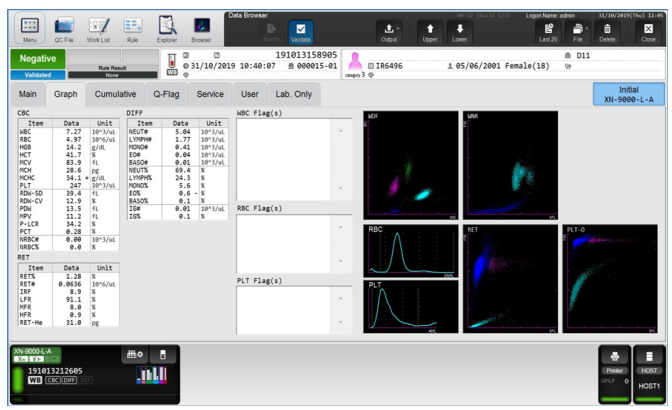This screenshot has width=672, height=410.
Task: Click the Unit header in RET table
Action: click(105, 268)
